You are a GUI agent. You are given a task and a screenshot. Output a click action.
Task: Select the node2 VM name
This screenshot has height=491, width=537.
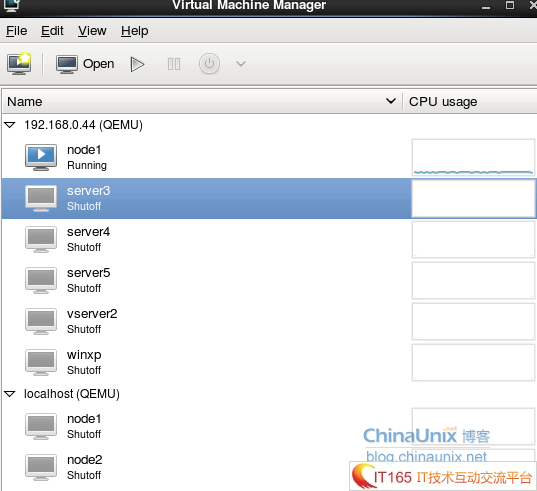tap(85, 460)
